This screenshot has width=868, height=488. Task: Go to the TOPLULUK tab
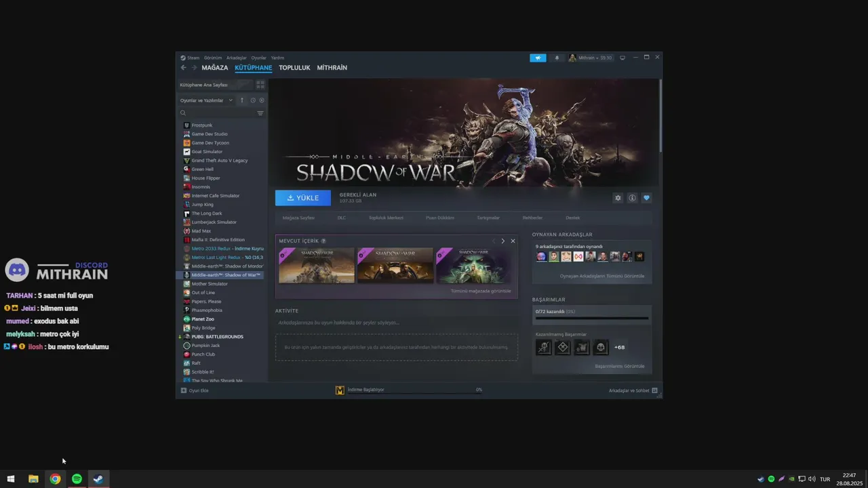[x=294, y=68]
